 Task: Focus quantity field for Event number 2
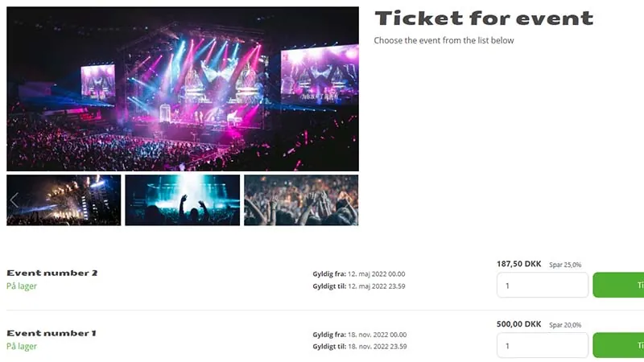[543, 286]
